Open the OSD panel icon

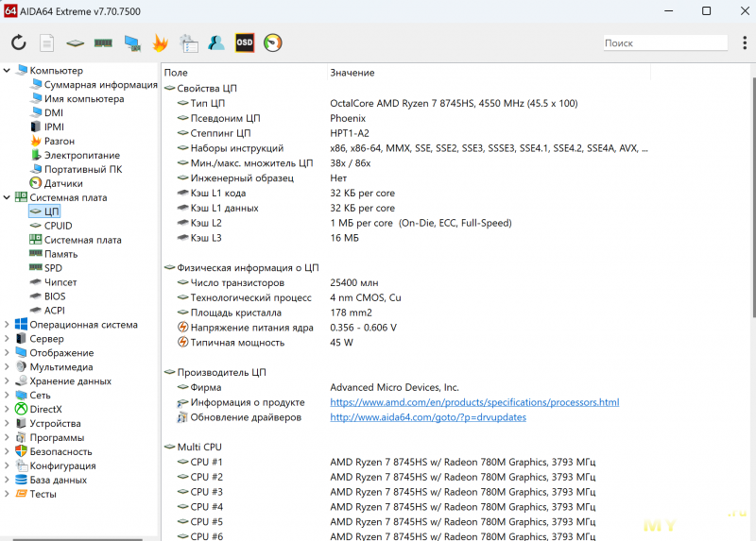click(245, 42)
